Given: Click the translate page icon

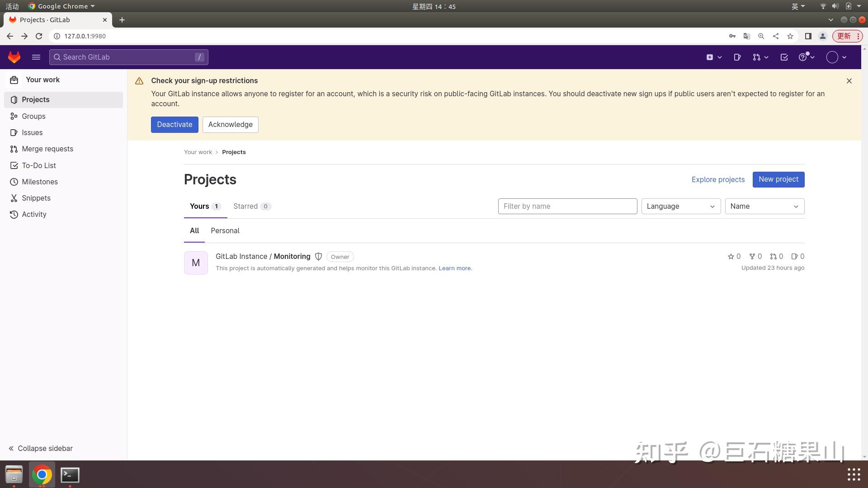Looking at the screenshot, I should pyautogui.click(x=747, y=36).
